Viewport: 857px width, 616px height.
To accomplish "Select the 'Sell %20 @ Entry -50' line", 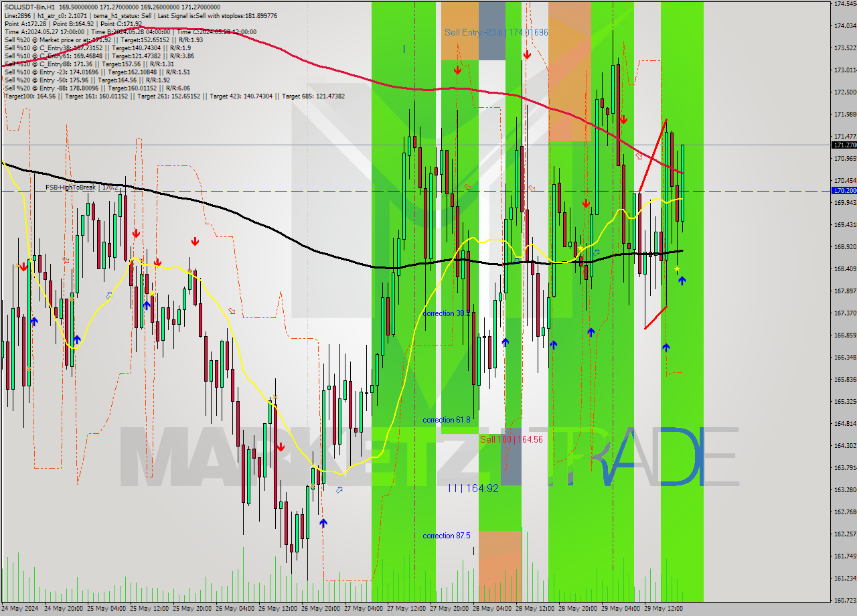I will (x=87, y=80).
